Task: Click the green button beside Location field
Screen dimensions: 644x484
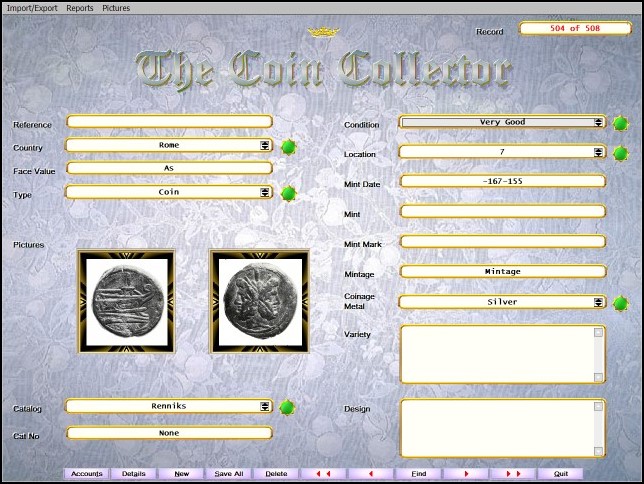Action: tap(621, 154)
